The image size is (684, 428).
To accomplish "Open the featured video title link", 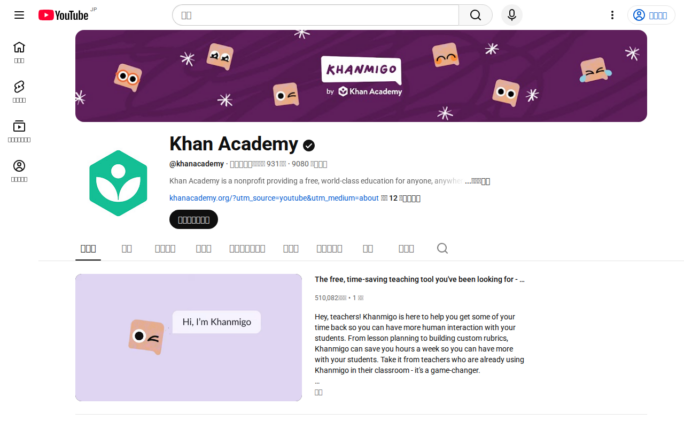I will click(x=419, y=279).
